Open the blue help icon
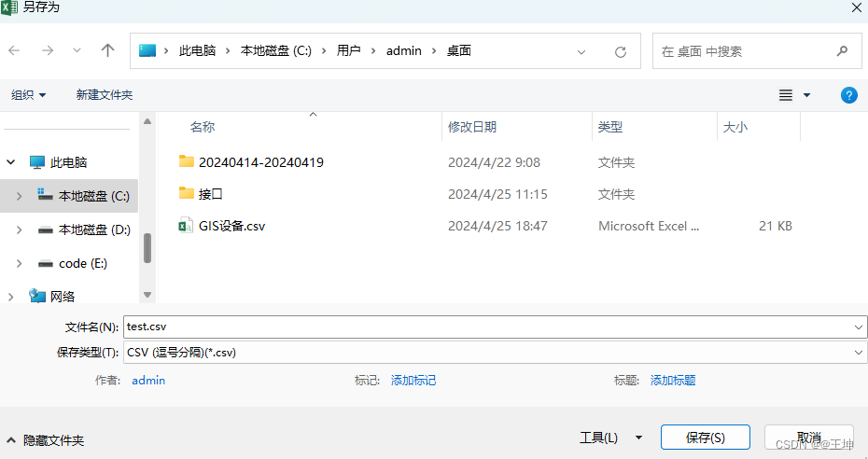The height and width of the screenshot is (459, 868). [x=848, y=95]
